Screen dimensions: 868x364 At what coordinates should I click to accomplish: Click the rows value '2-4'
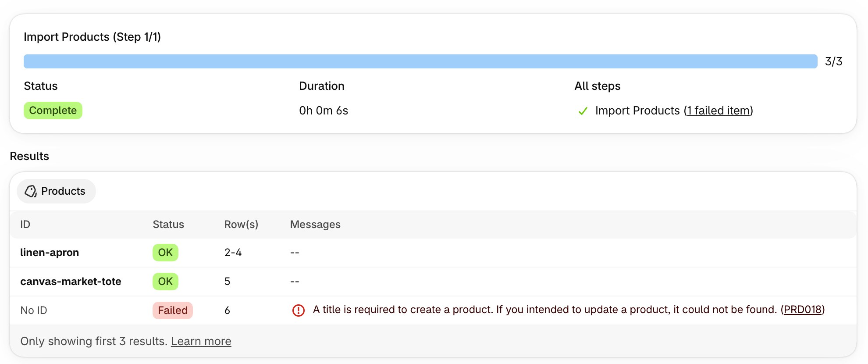click(233, 253)
